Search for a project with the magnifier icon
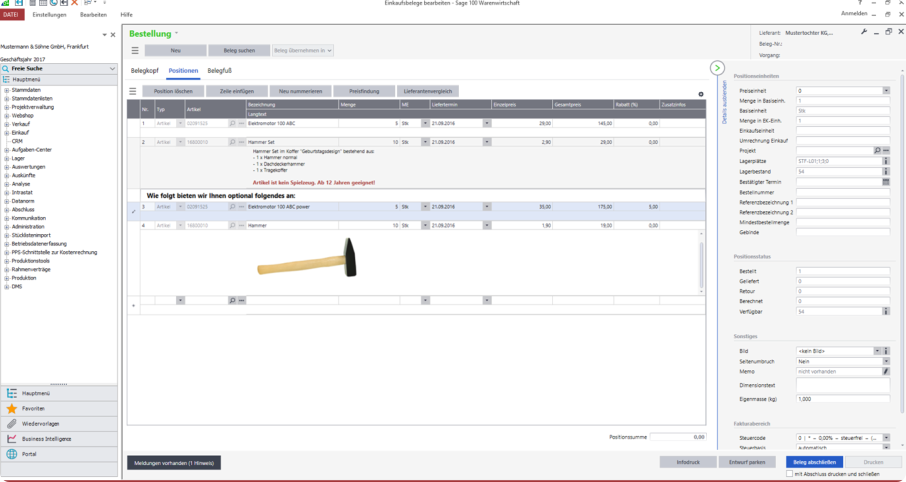The width and height of the screenshot is (906, 482). pyautogui.click(x=877, y=150)
